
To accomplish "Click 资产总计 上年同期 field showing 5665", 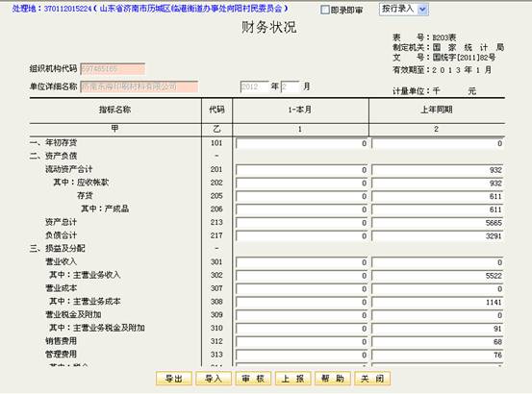I will (x=437, y=223).
